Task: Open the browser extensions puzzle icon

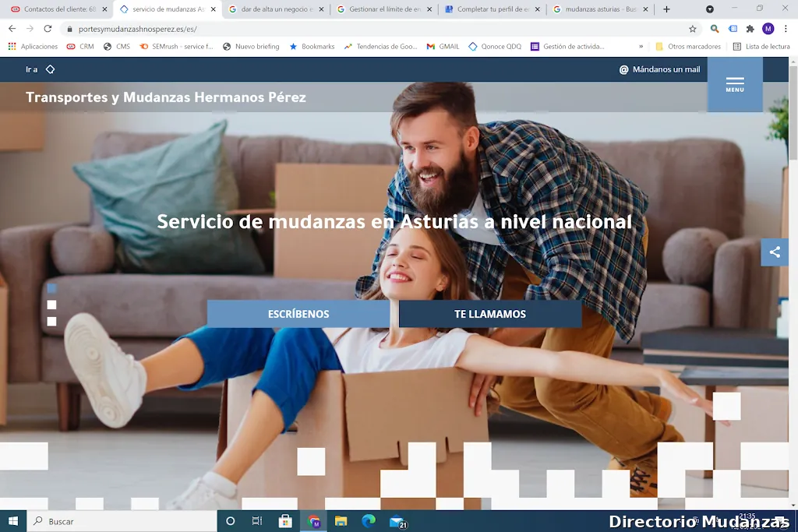Action: (750, 29)
